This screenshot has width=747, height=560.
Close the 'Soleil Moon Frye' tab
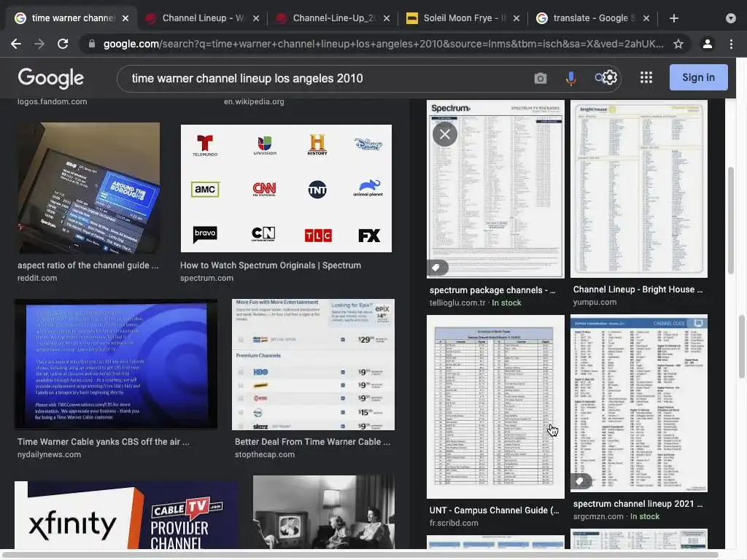(x=516, y=18)
